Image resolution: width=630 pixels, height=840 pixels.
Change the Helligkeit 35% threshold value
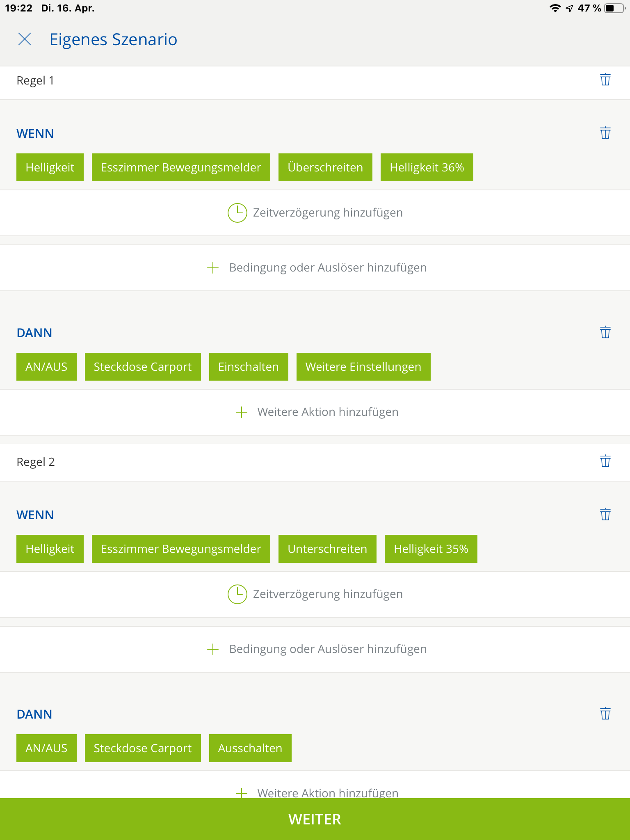coord(431,549)
